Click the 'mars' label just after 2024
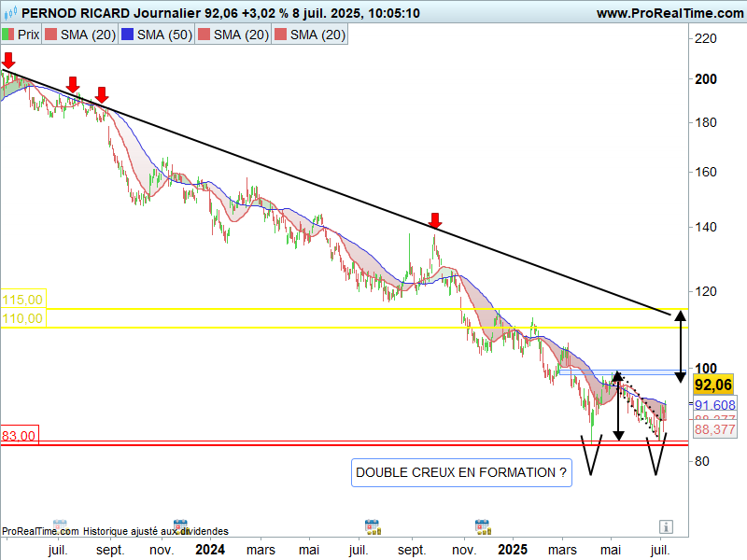Viewport: 747px width, 560px height. tap(261, 550)
